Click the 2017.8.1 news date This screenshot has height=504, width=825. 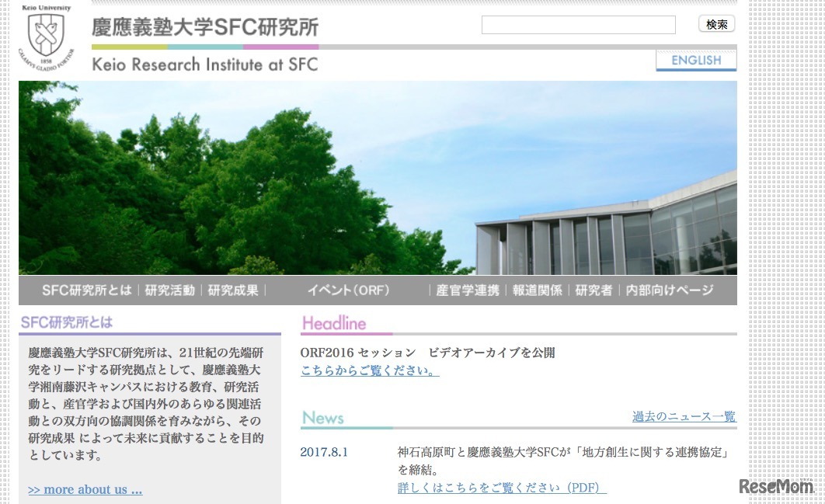[x=324, y=452]
